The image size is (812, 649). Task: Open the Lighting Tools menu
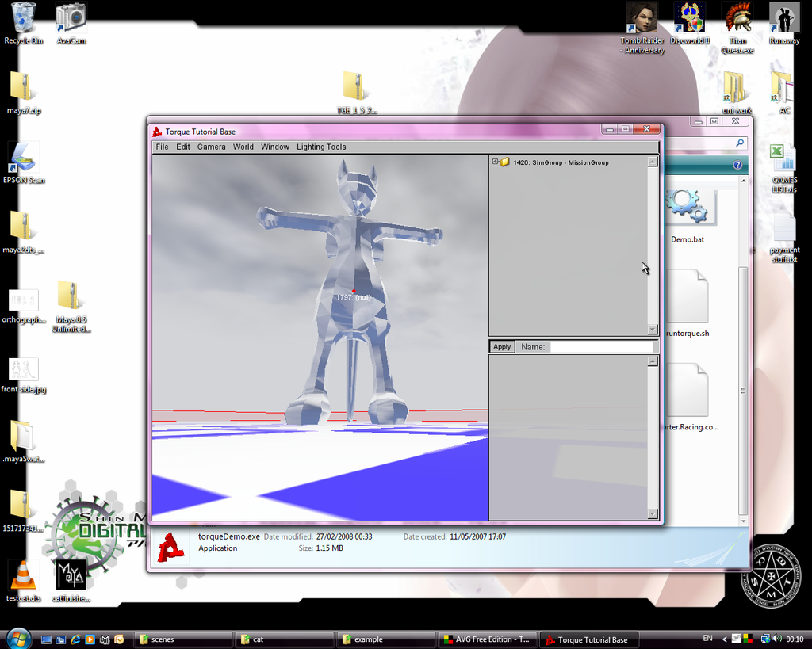pyautogui.click(x=321, y=147)
